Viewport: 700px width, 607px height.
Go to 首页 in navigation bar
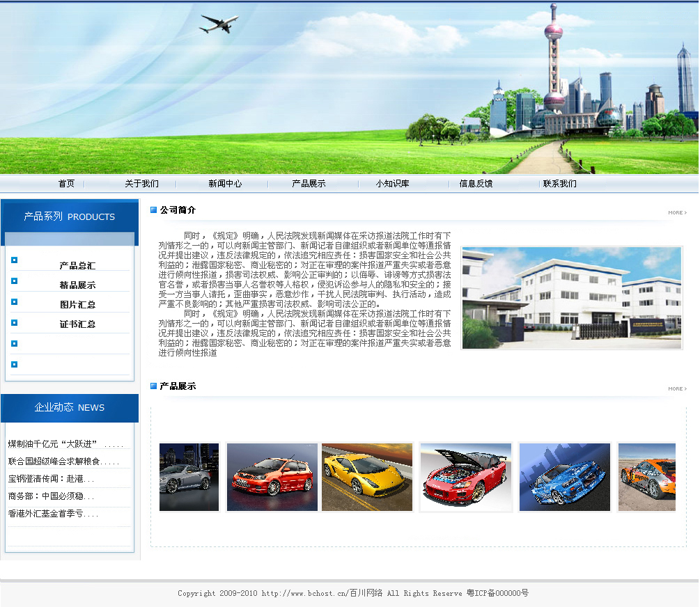pos(66,184)
